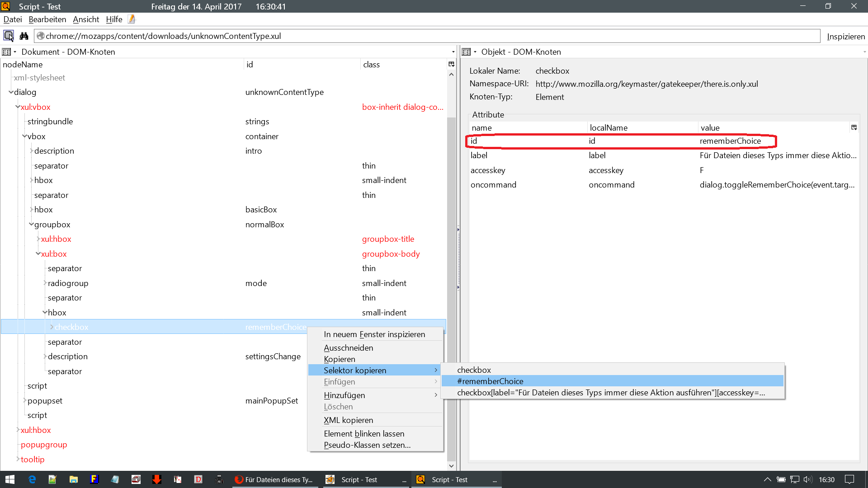Image resolution: width=868 pixels, height=488 pixels.
Task: Collapse the dialog tree node
Action: pyautogui.click(x=11, y=92)
